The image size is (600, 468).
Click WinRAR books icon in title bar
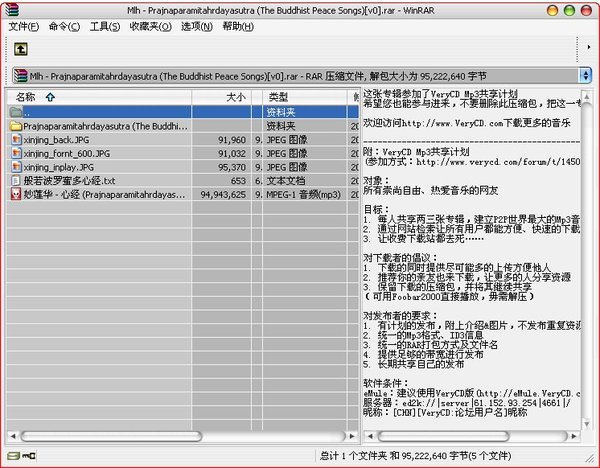pos(11,10)
